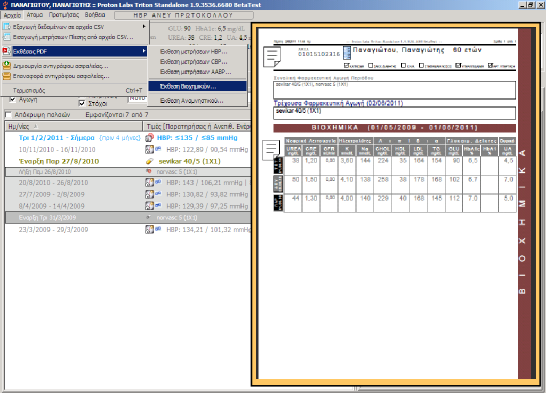Click the maroon ΒΙΟΧΗΜΙΚΑ header bar in preview
The image size is (546, 393).
[x=394, y=127]
